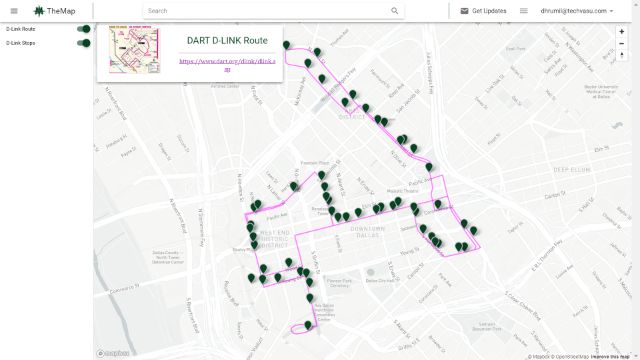The width and height of the screenshot is (640, 360).
Task: Click the Improve this map link
Action: pyautogui.click(x=610, y=357)
